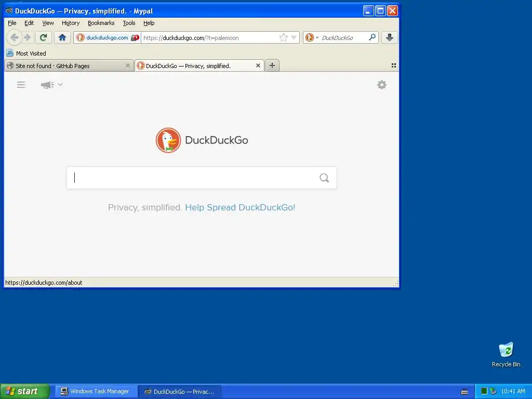Image resolution: width=532 pixels, height=399 pixels.
Task: Click the red warning badge in address bar
Action: 136,37
